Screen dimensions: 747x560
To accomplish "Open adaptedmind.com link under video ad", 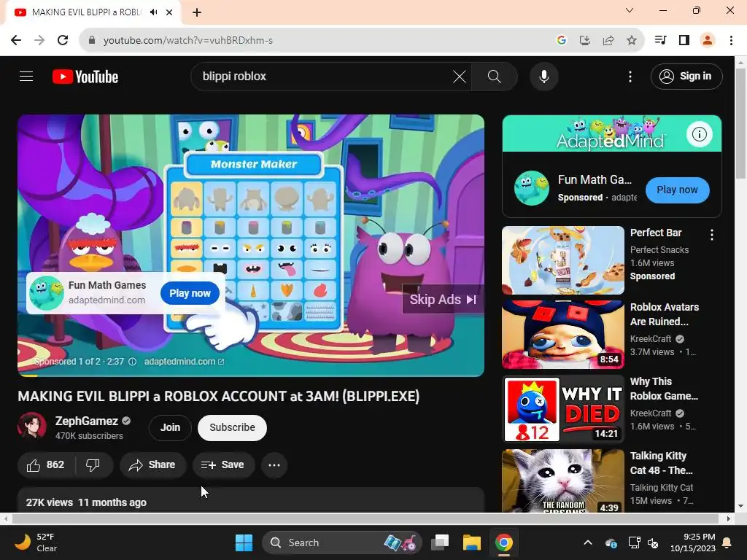I will [184, 362].
